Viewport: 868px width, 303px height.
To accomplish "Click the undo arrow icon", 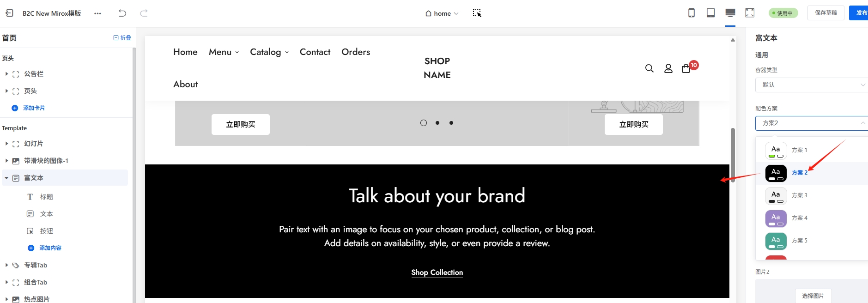I will 122,13.
